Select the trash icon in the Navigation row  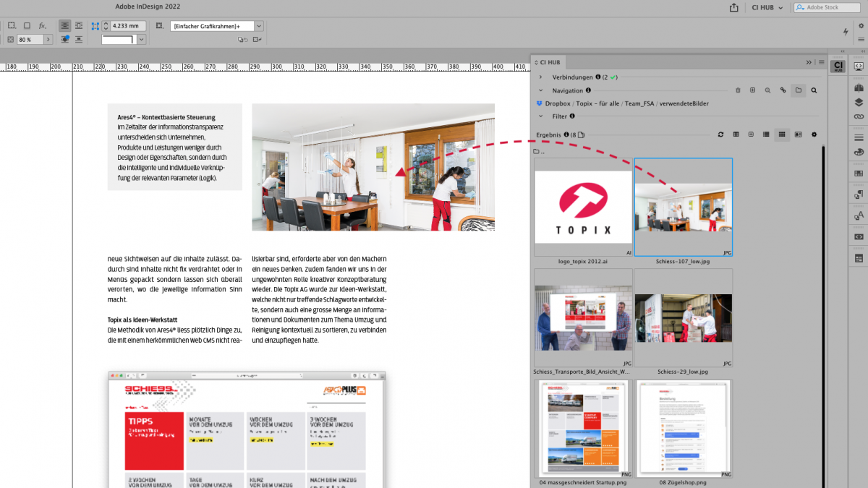click(738, 90)
